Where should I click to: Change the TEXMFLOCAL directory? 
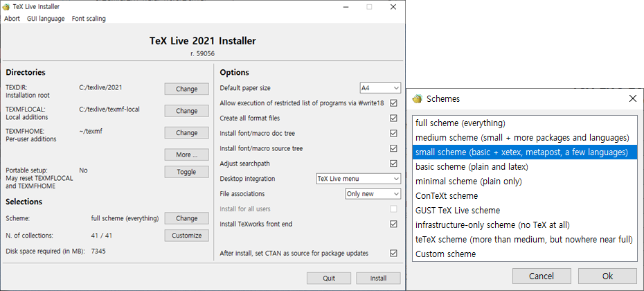(x=186, y=111)
